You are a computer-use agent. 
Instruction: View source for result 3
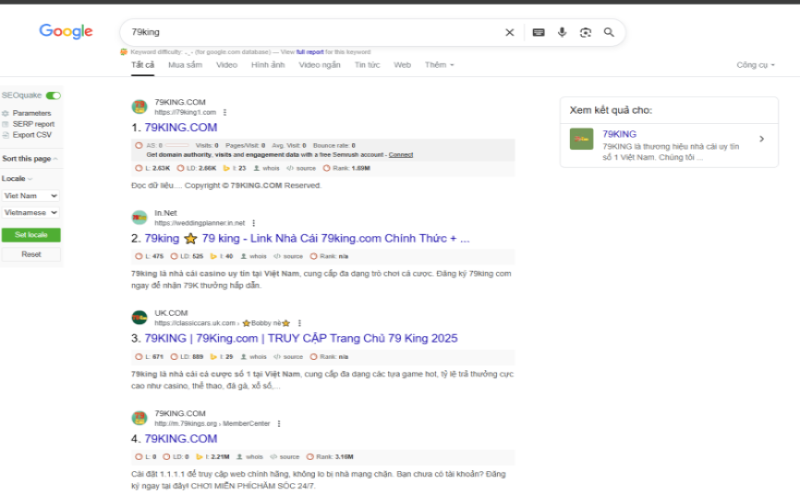pyautogui.click(x=288, y=357)
